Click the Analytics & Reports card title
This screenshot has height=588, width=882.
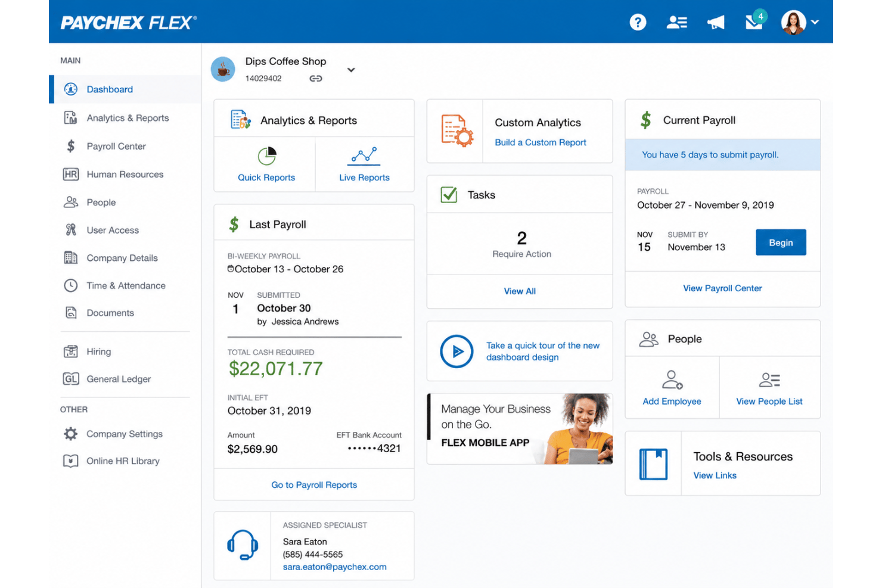click(x=309, y=120)
